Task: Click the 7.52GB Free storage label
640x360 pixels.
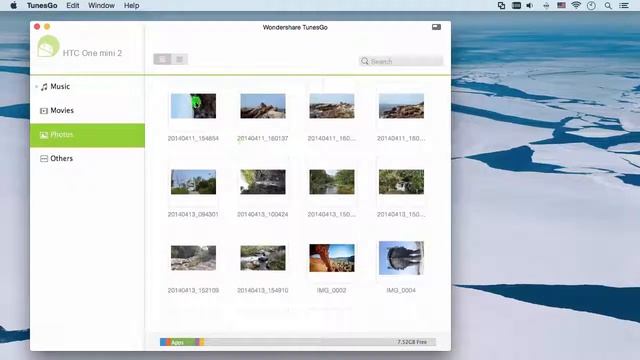Action: coord(412,342)
